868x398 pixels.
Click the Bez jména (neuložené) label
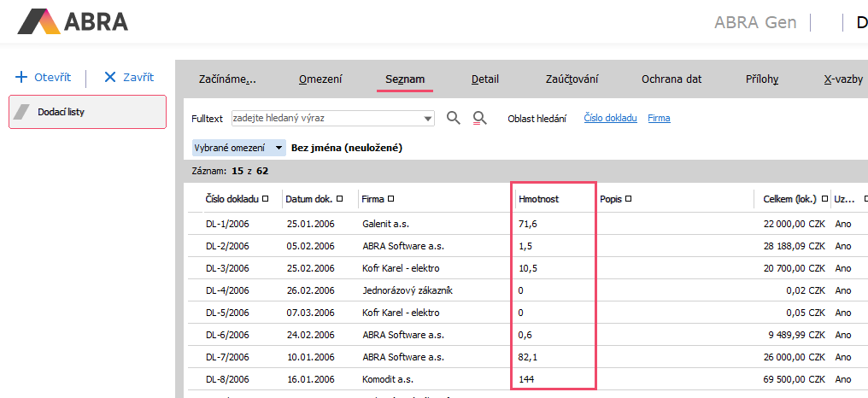tap(347, 148)
